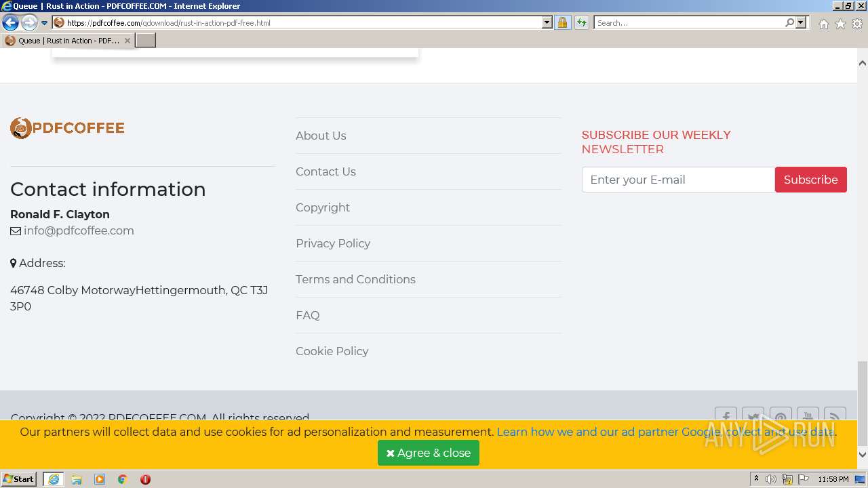Open the Privacy Policy link
Screen dimensions: 868x488
click(333, 243)
